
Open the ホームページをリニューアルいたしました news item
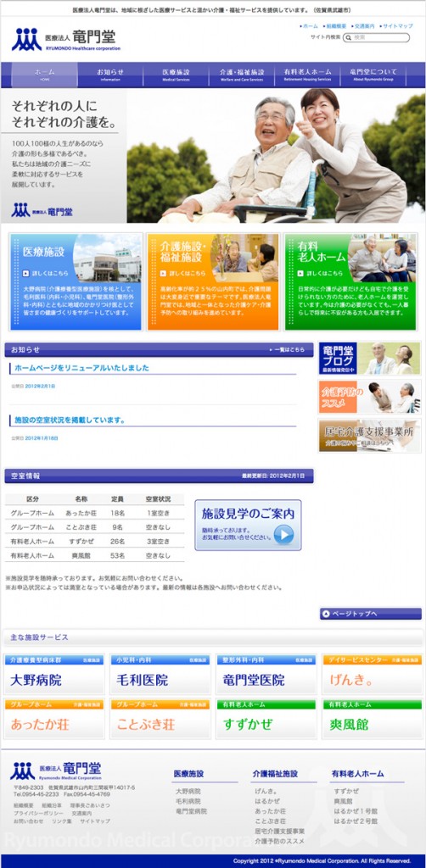pyautogui.click(x=82, y=368)
